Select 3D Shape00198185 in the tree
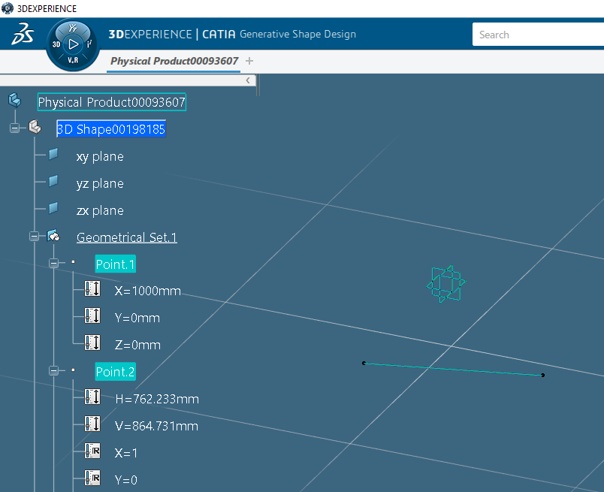604x492 pixels. (x=111, y=129)
